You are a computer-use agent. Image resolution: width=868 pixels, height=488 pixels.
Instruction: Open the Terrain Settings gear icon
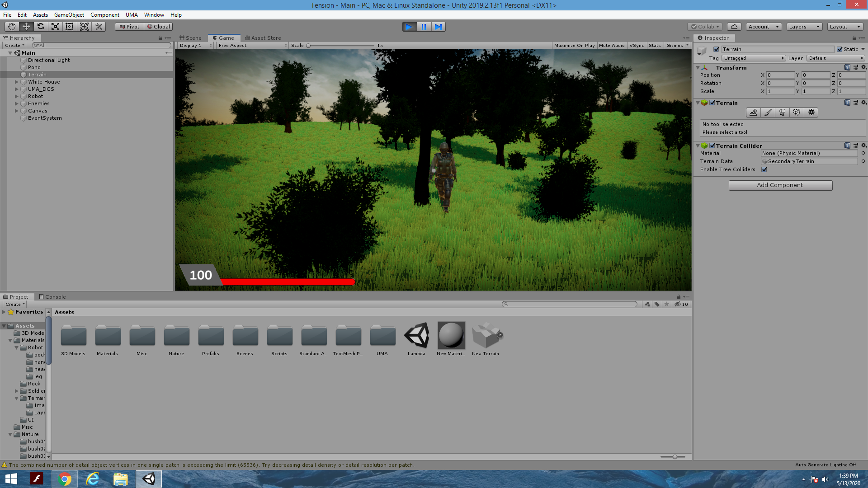tap(811, 113)
